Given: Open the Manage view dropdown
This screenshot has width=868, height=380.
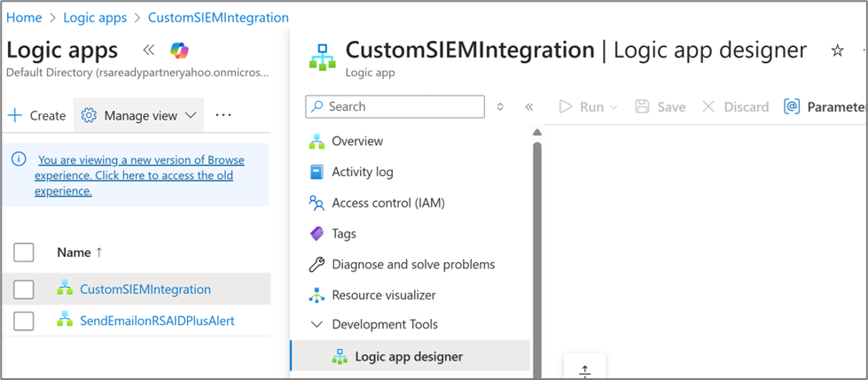Looking at the screenshot, I should point(139,116).
